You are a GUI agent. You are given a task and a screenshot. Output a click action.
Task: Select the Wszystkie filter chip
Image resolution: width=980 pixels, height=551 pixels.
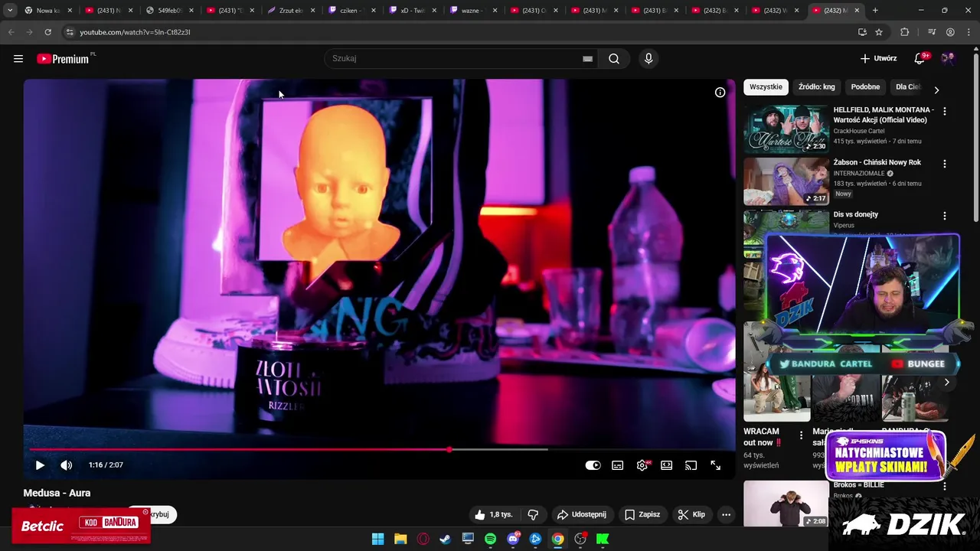click(x=766, y=87)
